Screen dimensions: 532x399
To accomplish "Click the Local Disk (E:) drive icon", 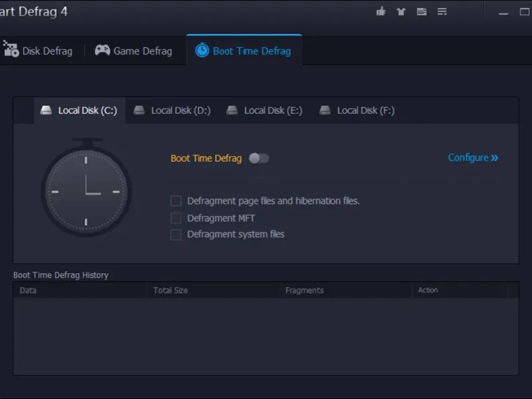I will [x=232, y=110].
